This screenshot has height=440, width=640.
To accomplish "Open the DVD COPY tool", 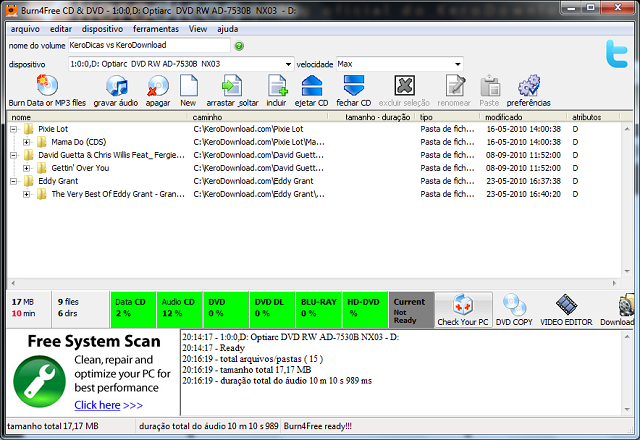I will pyautogui.click(x=514, y=310).
